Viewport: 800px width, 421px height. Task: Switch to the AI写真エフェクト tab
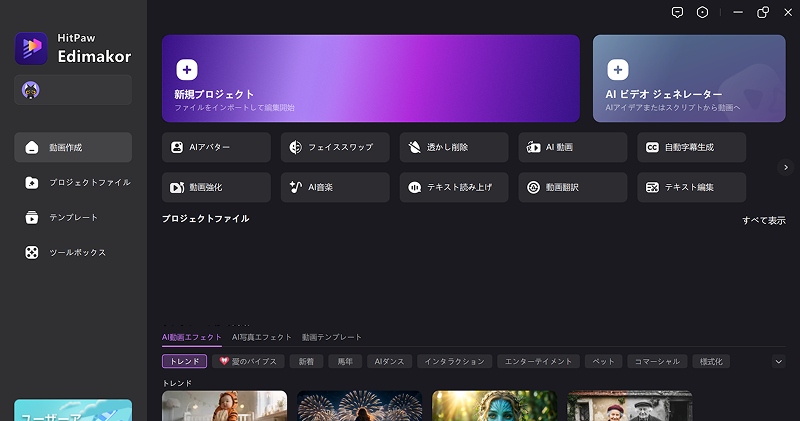262,337
